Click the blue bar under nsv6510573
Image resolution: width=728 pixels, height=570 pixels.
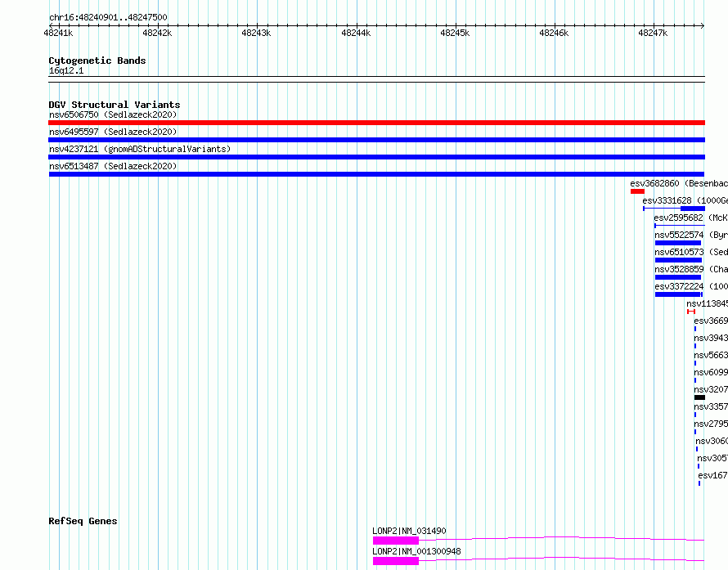click(x=678, y=260)
